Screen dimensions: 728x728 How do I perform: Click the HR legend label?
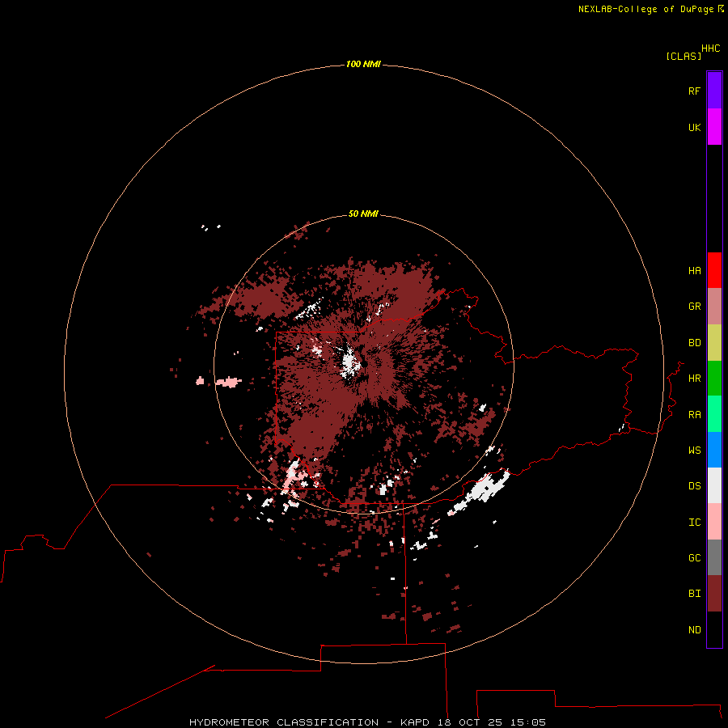pos(694,379)
